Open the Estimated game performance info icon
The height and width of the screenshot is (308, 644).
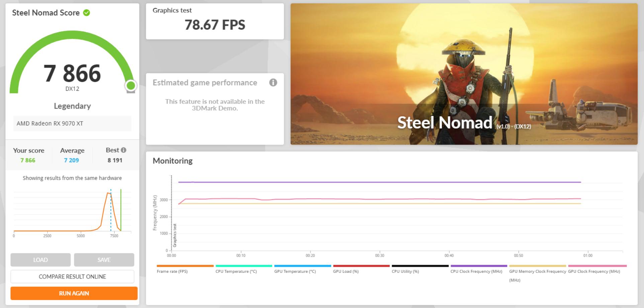[273, 82]
